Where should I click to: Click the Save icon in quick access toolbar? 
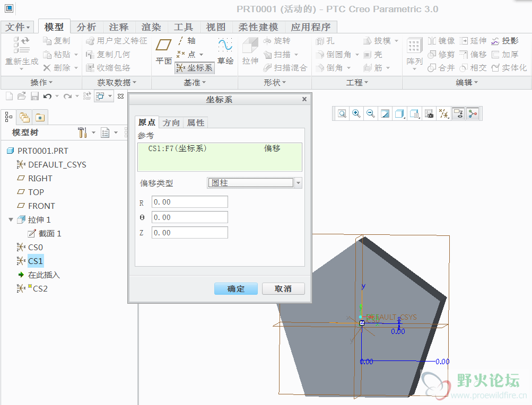point(34,96)
